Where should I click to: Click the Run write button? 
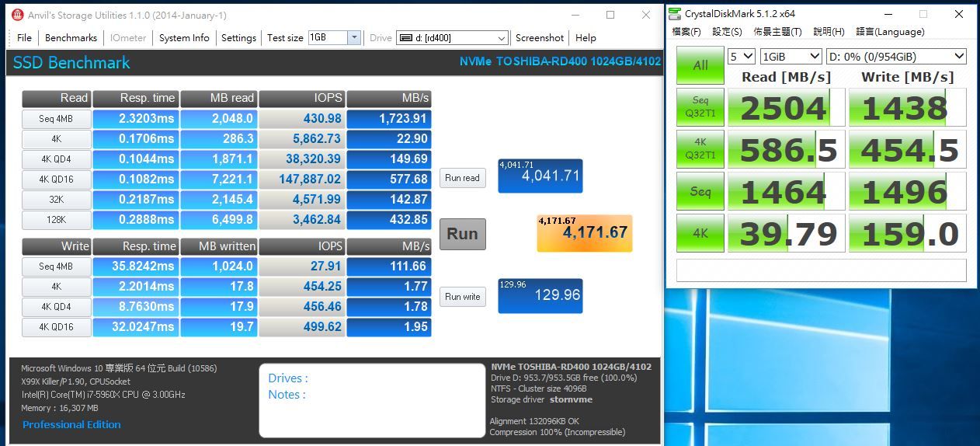coord(462,296)
